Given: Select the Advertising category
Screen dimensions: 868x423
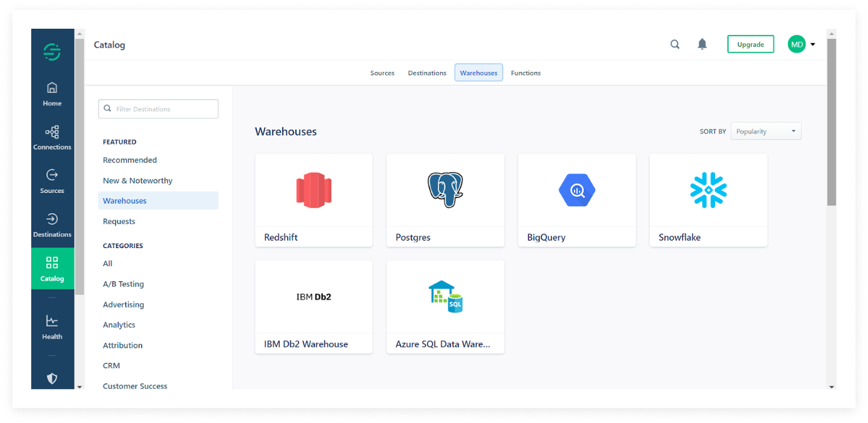Looking at the screenshot, I should 123,304.
